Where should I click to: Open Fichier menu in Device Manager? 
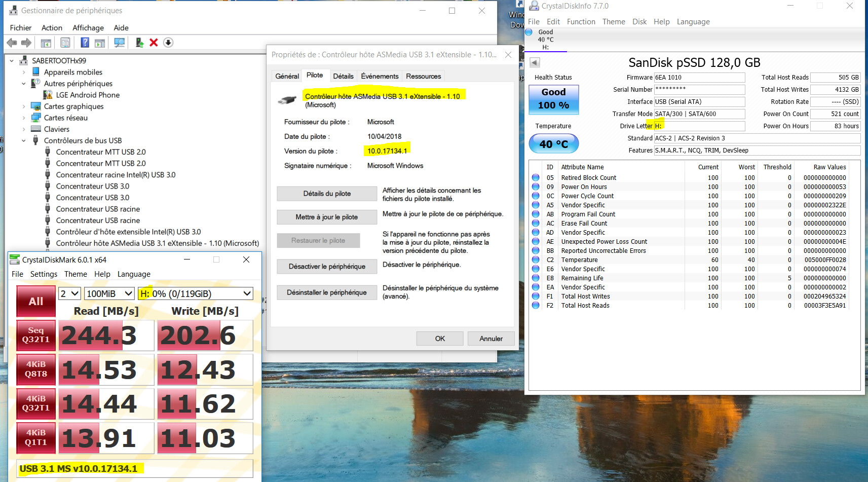pos(21,28)
